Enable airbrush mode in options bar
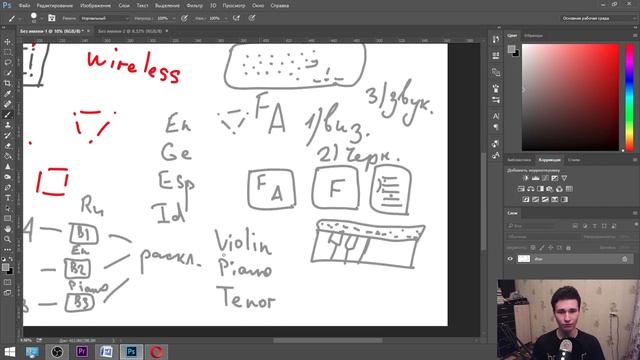The image size is (640, 360). tap(236, 18)
